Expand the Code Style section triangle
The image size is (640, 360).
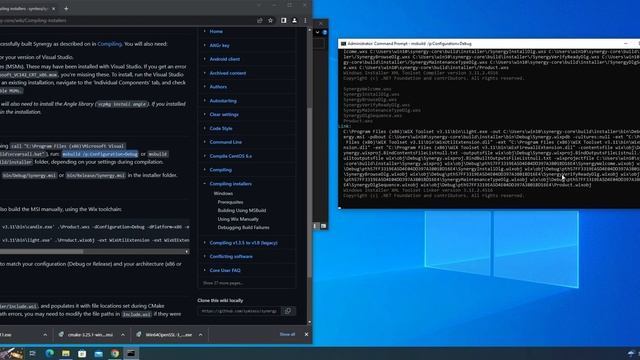coord(204,129)
